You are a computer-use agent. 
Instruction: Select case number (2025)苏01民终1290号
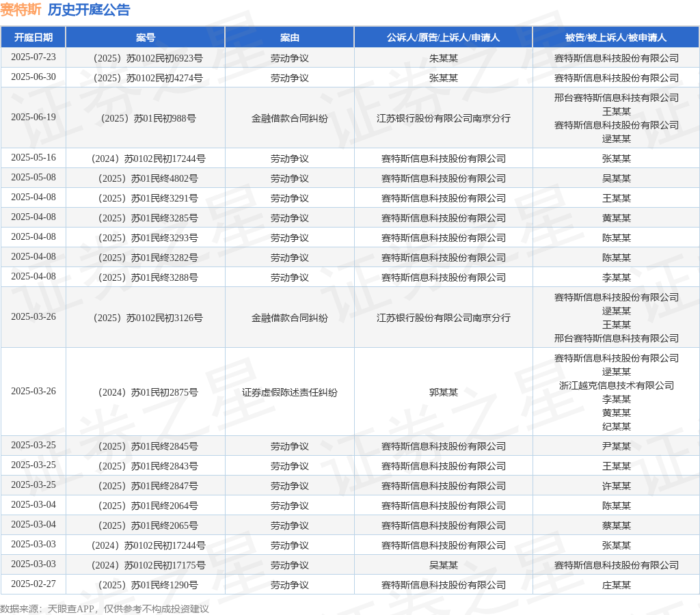146,585
